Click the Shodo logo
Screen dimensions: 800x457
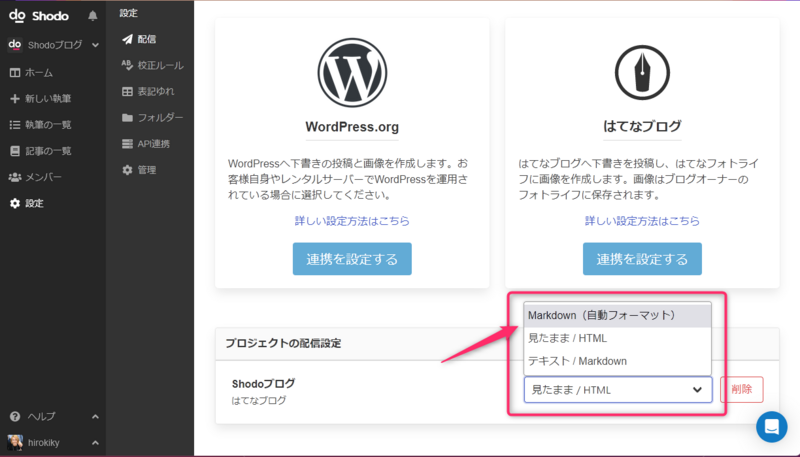point(39,16)
